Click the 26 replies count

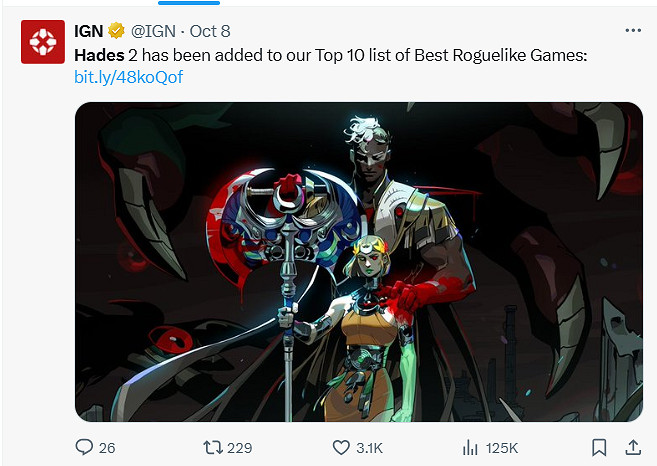(107, 448)
